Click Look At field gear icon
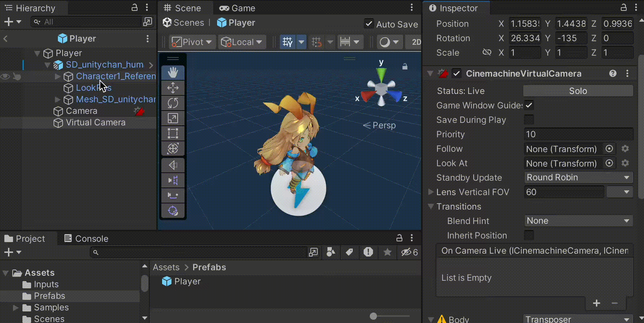 625,163
